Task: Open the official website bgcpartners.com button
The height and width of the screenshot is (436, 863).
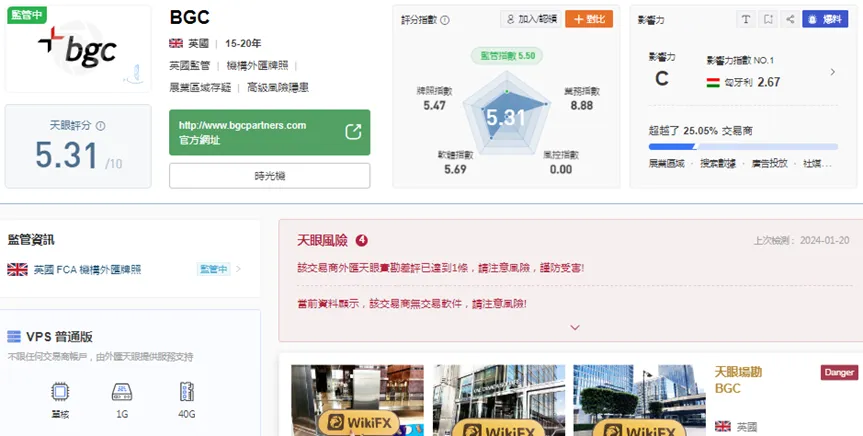Action: 270,132
